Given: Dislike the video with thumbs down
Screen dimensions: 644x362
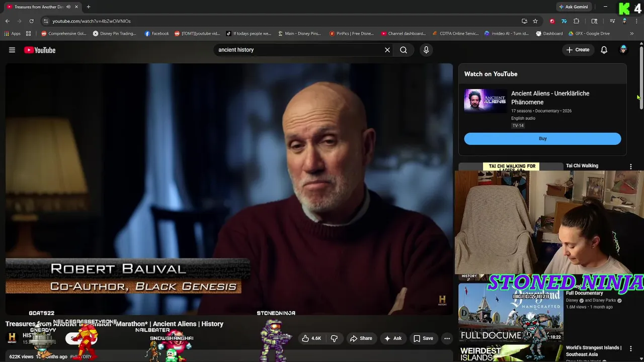Looking at the screenshot, I should [334, 338].
